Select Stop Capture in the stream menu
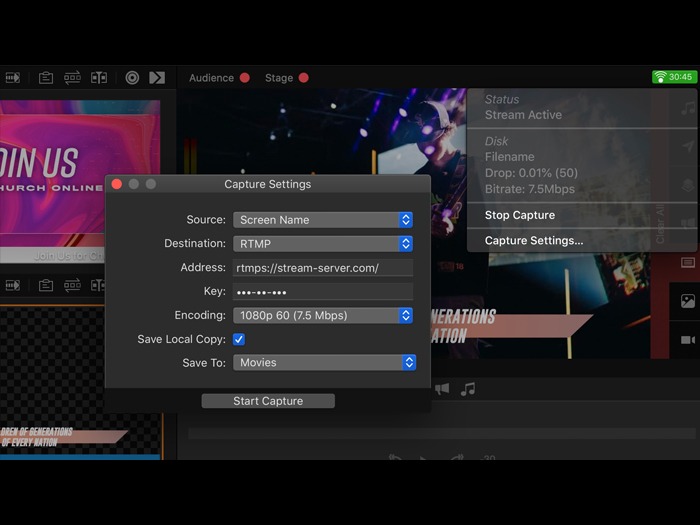 [x=520, y=215]
